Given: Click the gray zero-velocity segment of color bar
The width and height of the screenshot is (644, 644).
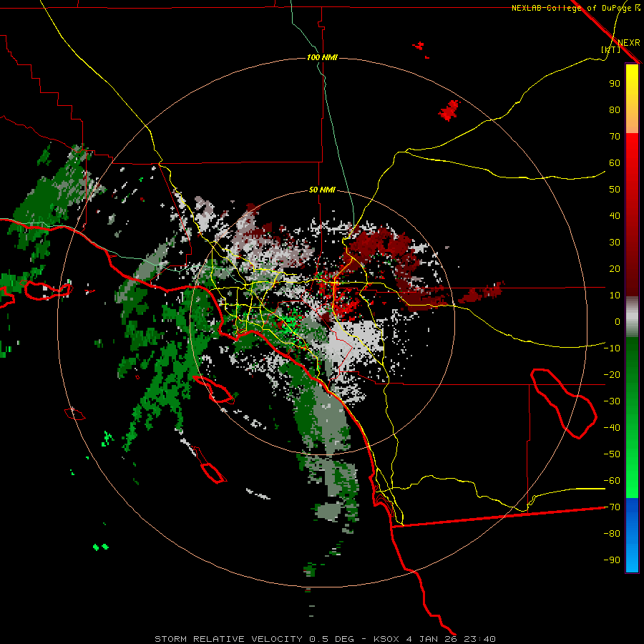Looking at the screenshot, I should pos(632,317).
